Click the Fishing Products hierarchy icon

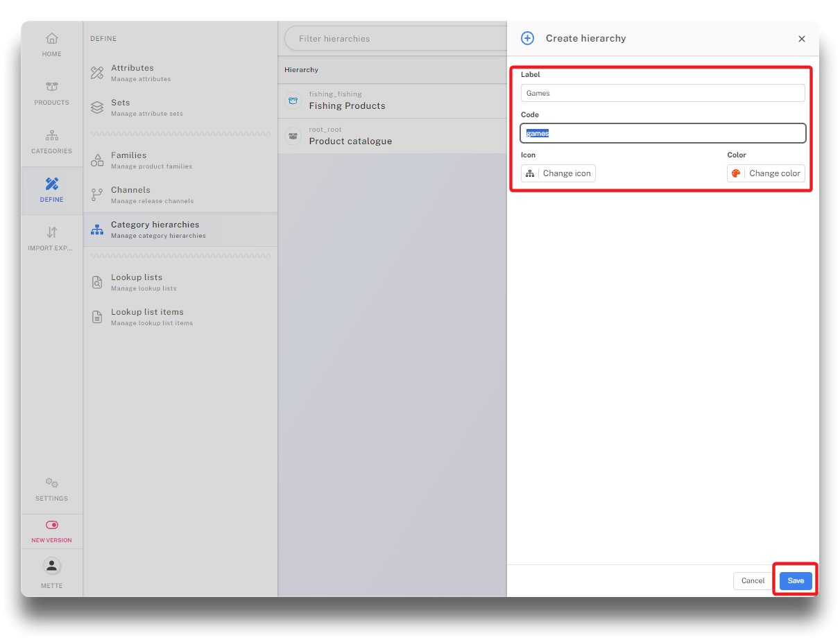tap(293, 101)
